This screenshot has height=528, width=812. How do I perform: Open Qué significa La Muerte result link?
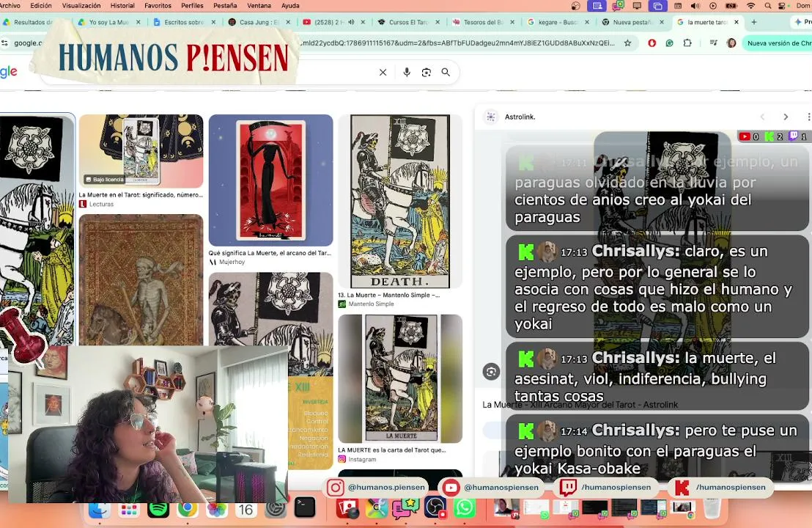(x=270, y=254)
